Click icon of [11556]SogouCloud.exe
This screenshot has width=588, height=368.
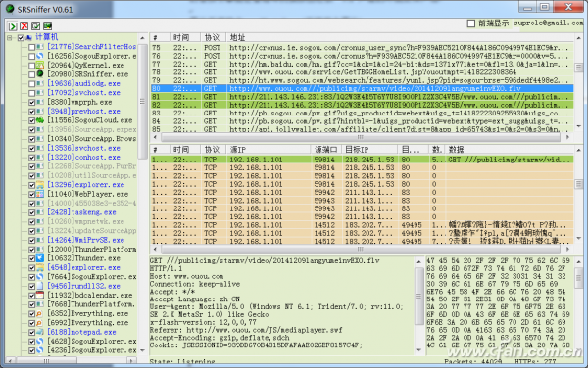[x=40, y=120]
